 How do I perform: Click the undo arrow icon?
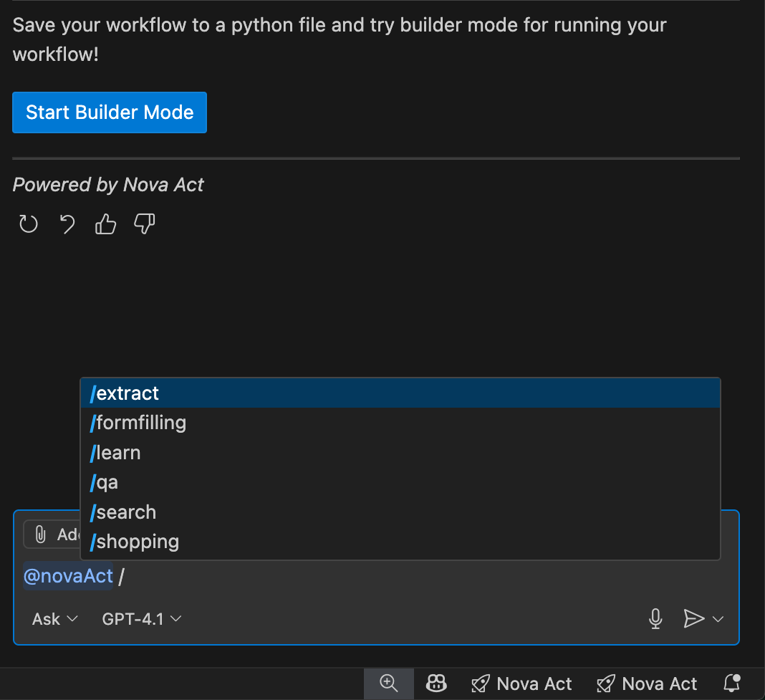click(67, 225)
